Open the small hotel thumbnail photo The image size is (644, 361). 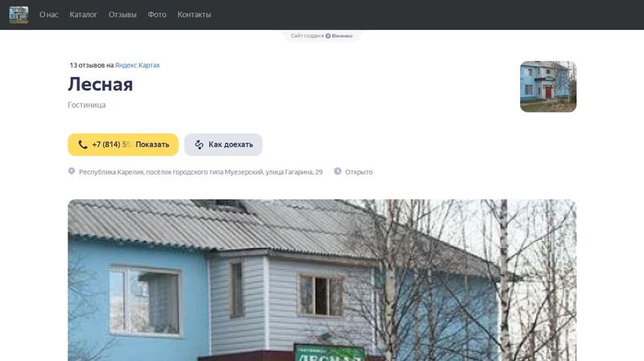coord(548,87)
